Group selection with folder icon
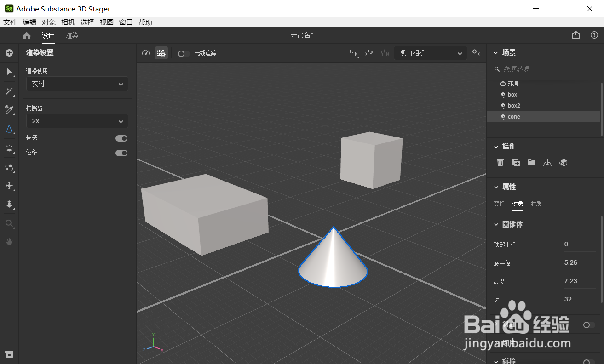Viewport: 604px width, 364px height. pos(532,163)
